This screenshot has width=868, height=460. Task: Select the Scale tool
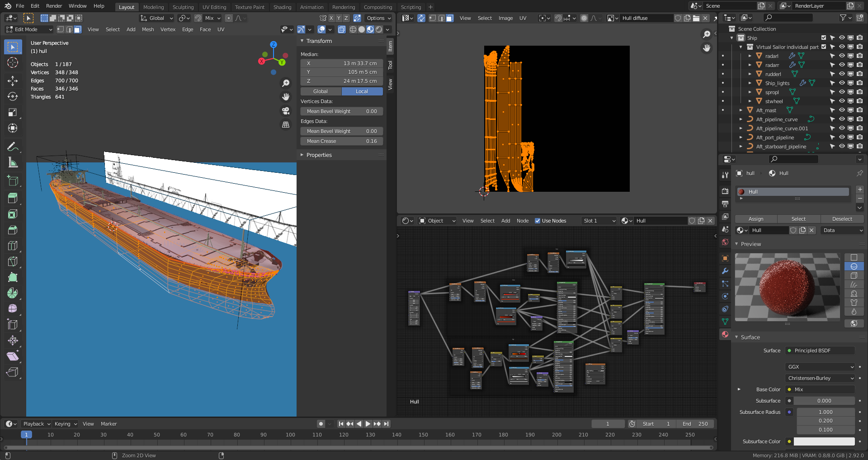pyautogui.click(x=13, y=113)
